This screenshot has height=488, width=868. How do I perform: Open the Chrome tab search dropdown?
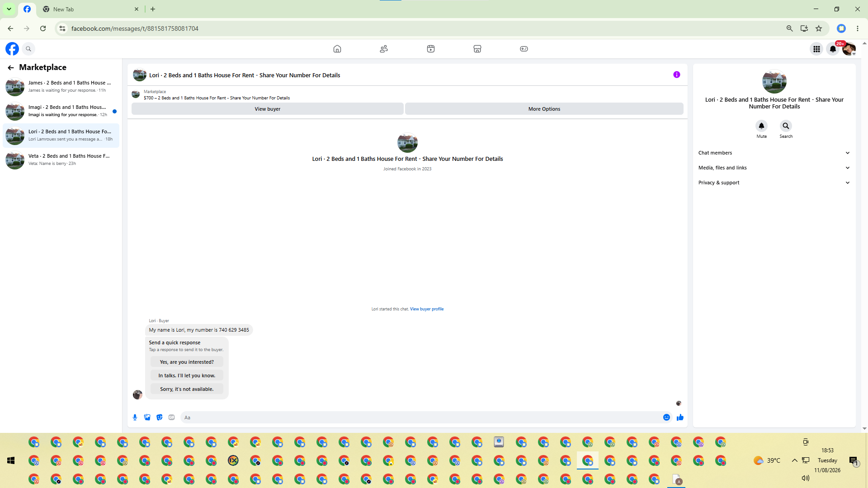tap(9, 9)
